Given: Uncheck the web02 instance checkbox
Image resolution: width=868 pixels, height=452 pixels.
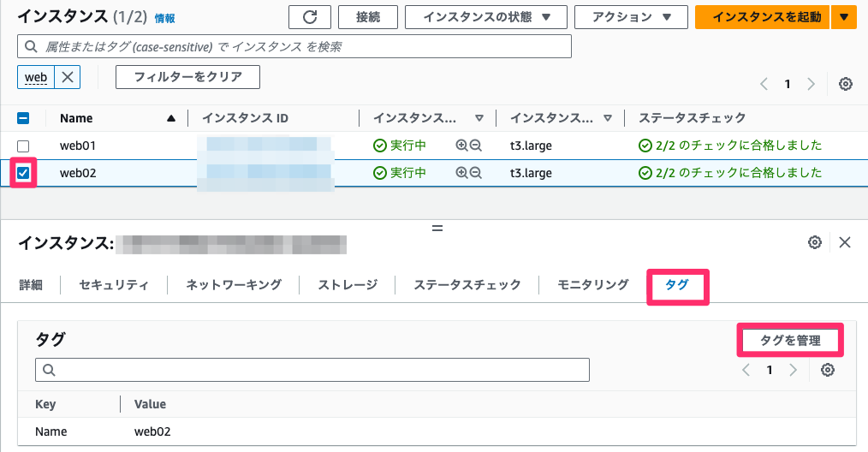Looking at the screenshot, I should (23, 173).
